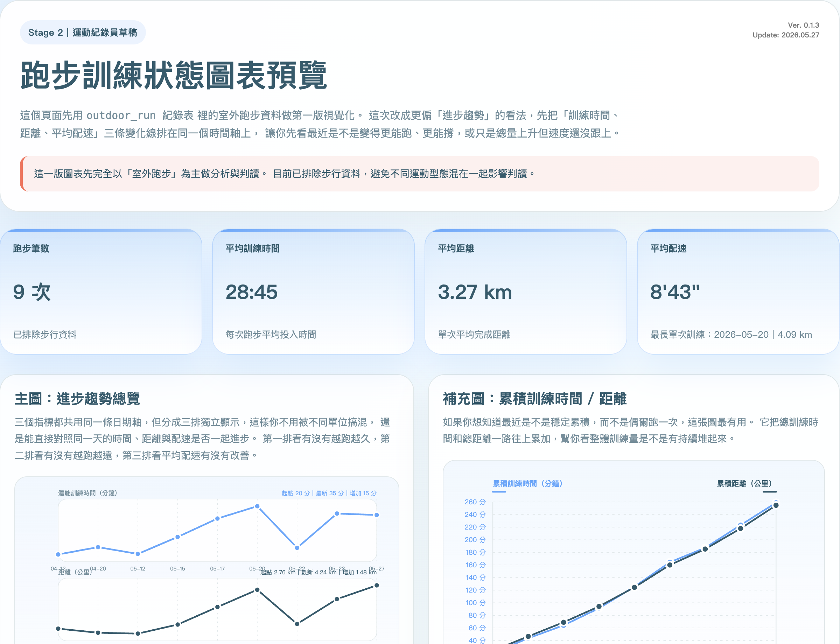Click the dark swatch under 累積距離 legend
The width and height of the screenshot is (840, 644).
coord(769,492)
